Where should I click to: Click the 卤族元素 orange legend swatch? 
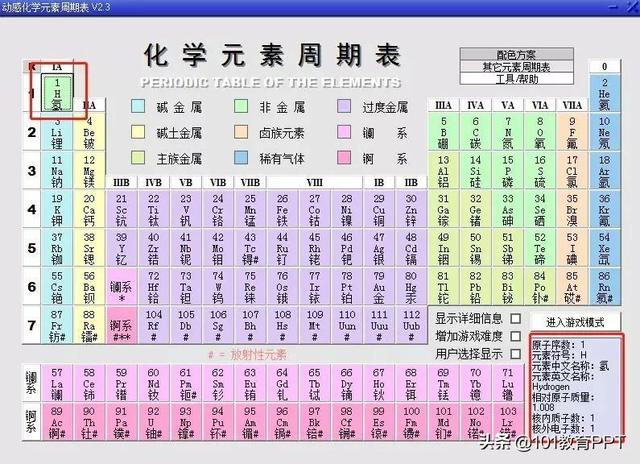[242, 132]
